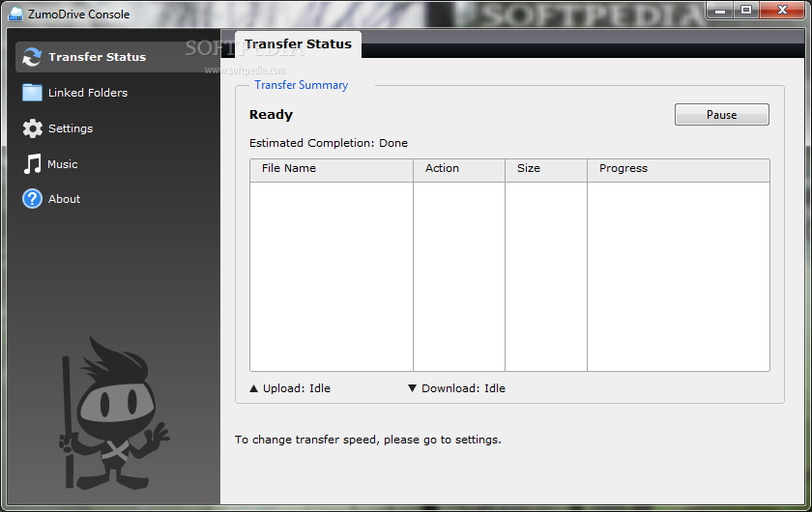Pause transfers with the Pause button
Image resolution: width=812 pixels, height=512 pixels.
click(x=722, y=114)
